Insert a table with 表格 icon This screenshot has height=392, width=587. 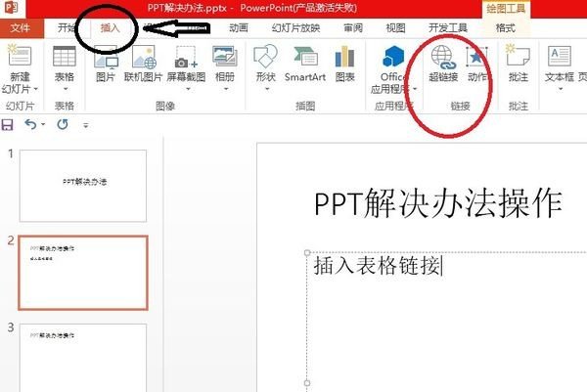[x=65, y=56]
